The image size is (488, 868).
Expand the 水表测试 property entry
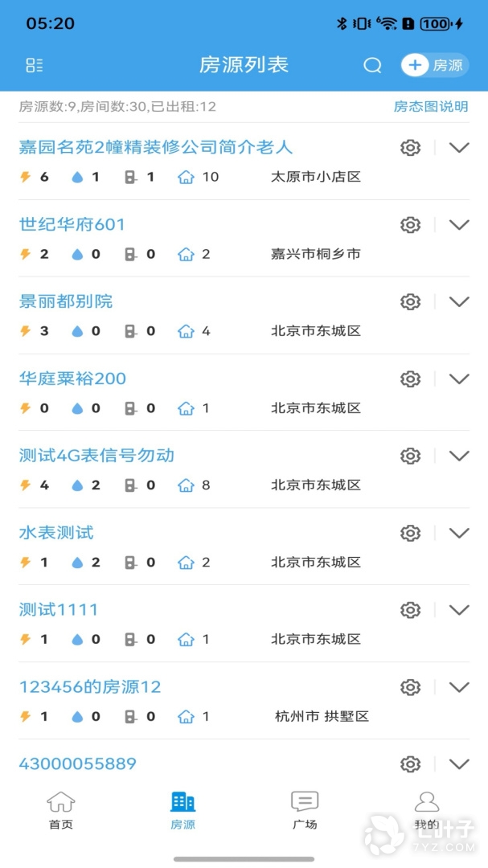click(459, 532)
